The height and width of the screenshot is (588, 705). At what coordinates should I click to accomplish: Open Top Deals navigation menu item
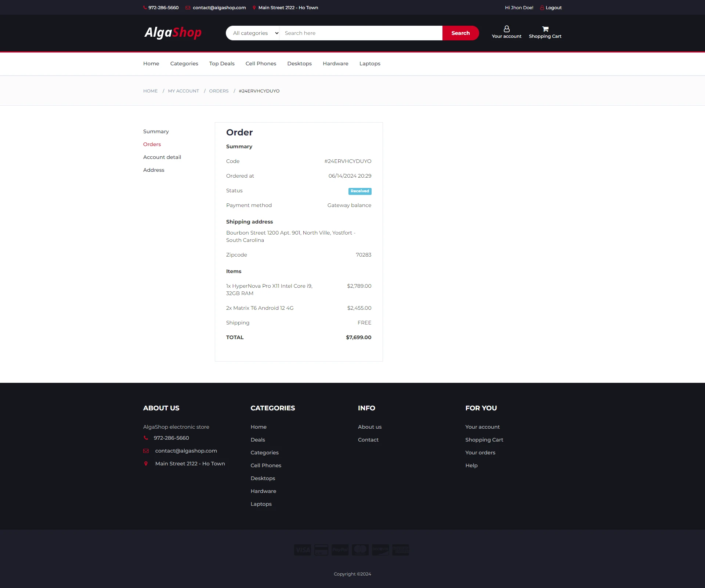[222, 63]
